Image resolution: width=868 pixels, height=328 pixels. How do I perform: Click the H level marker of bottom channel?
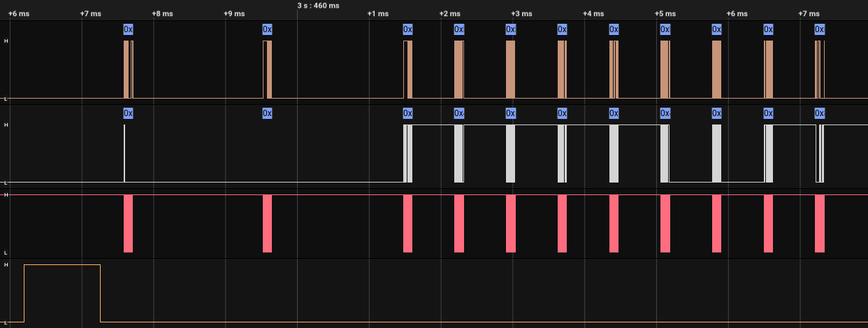click(6, 265)
